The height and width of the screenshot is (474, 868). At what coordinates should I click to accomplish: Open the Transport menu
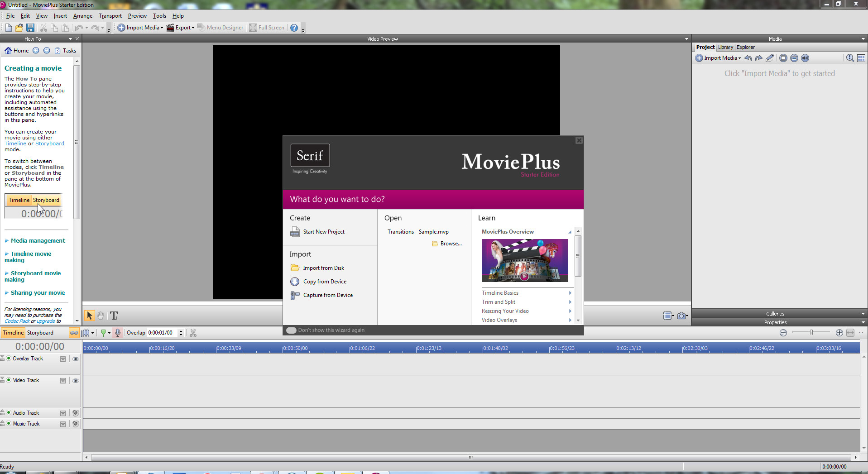pyautogui.click(x=110, y=16)
